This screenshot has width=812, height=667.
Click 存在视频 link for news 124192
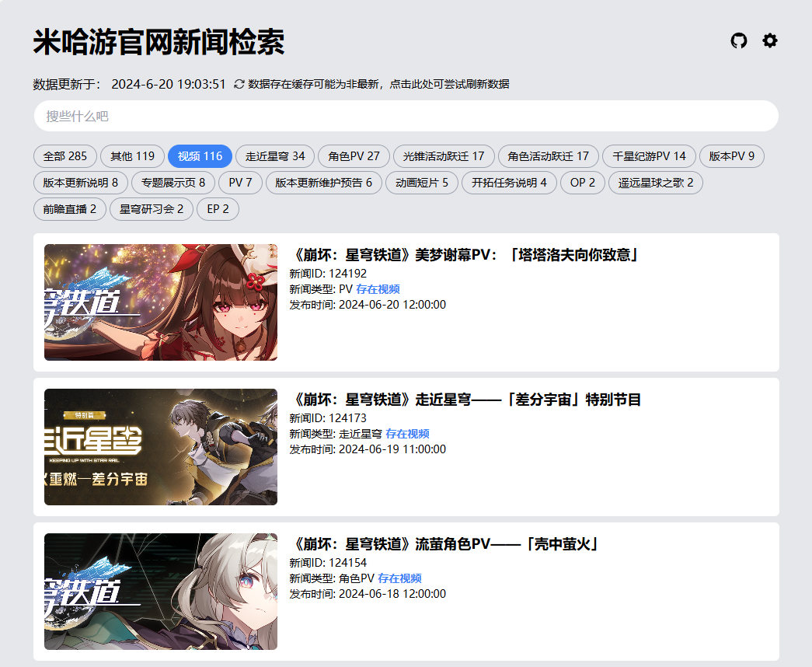pyautogui.click(x=378, y=289)
